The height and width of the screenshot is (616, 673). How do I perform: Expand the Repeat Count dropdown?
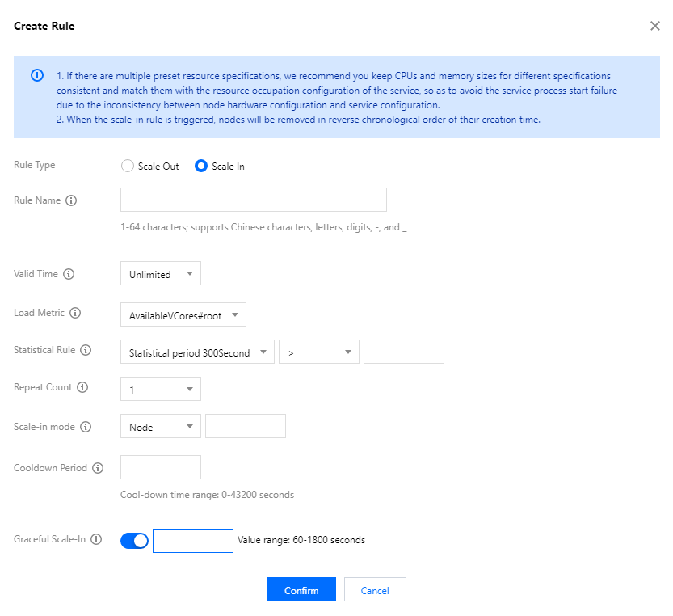tap(160, 390)
